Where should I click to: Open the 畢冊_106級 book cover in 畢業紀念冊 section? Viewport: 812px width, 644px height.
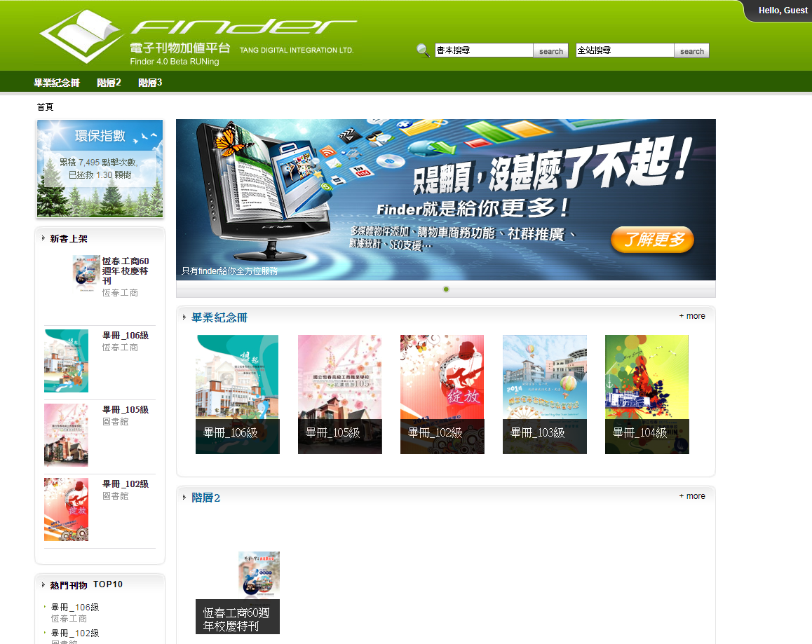point(238,395)
